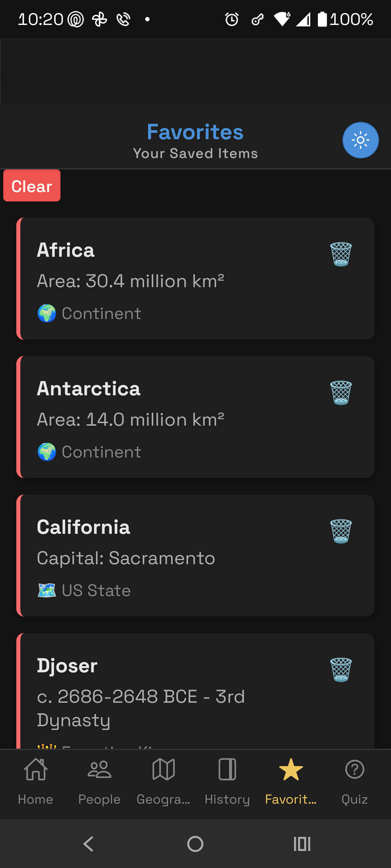Tap the Android home circle button
391x868 pixels.
[195, 844]
